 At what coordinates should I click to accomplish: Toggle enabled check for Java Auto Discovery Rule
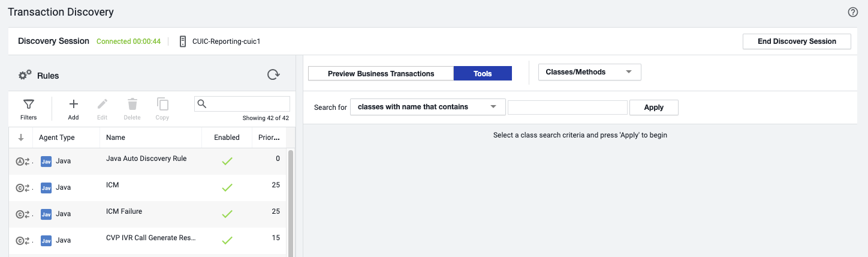click(x=227, y=161)
